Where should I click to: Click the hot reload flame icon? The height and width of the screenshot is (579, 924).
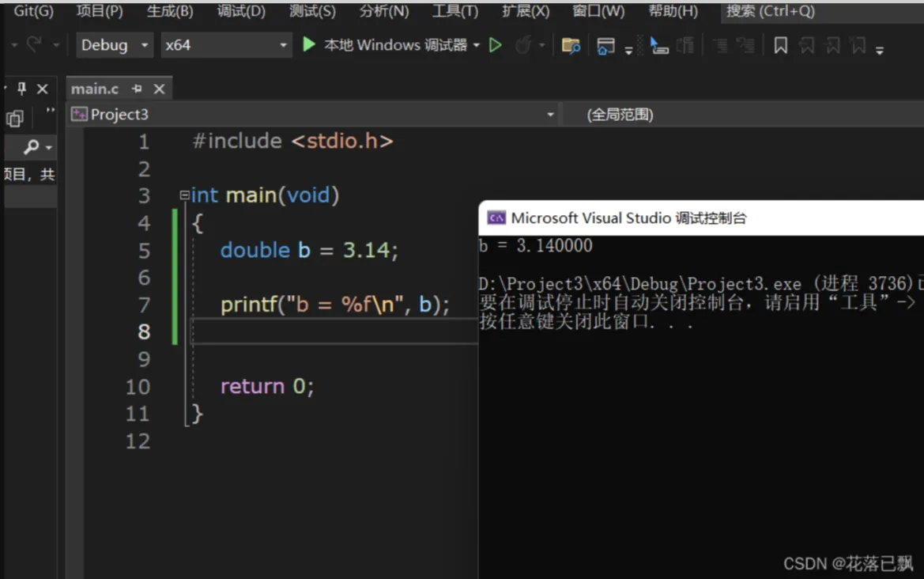(x=522, y=45)
